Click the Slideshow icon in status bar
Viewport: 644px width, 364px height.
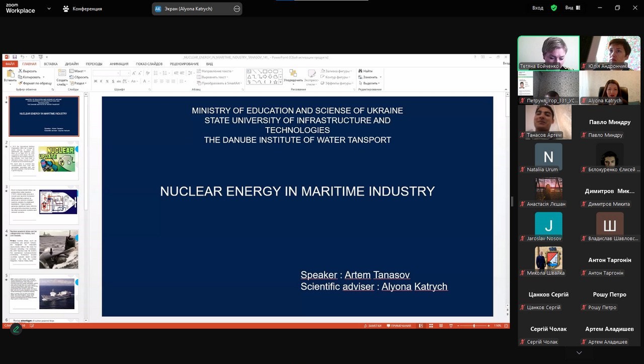click(x=451, y=326)
